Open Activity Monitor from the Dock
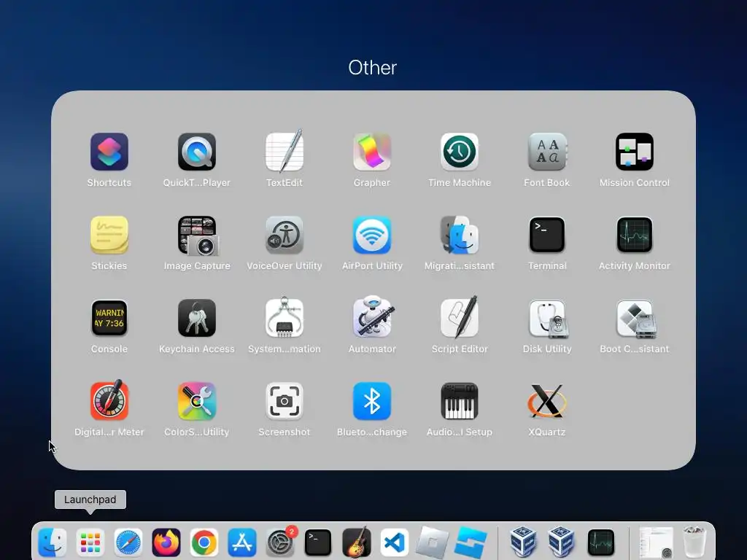Screen dimensions: 747x560 point(601,542)
